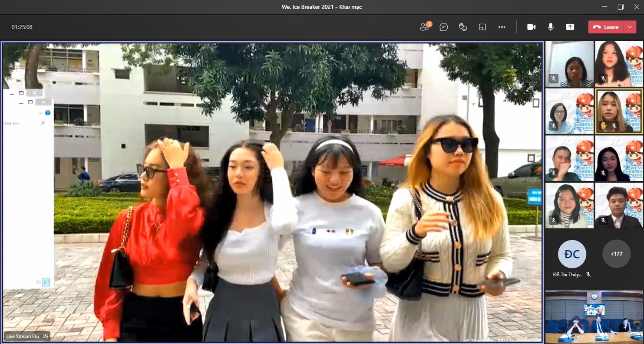Toggle the camera on or off
This screenshot has width=644, height=344.
click(x=531, y=27)
